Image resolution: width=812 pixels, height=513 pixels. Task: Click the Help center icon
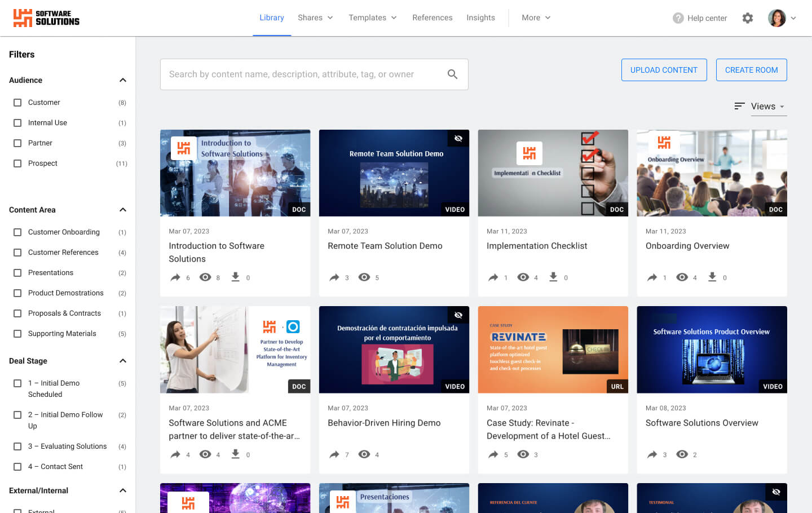click(677, 17)
